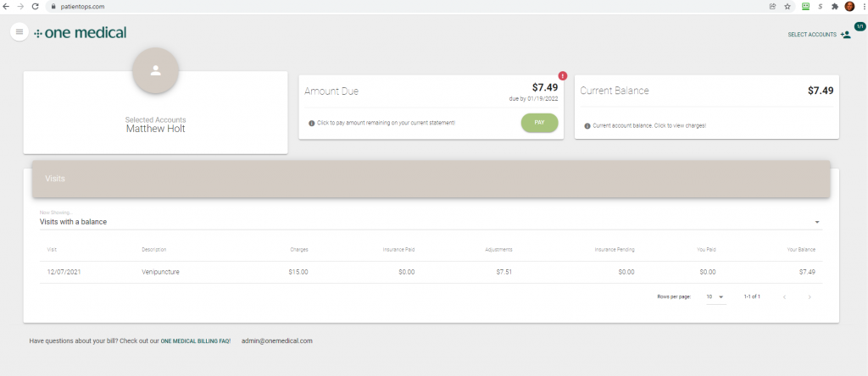Click the Venipuncture description cell
The image size is (868, 376).
click(160, 272)
